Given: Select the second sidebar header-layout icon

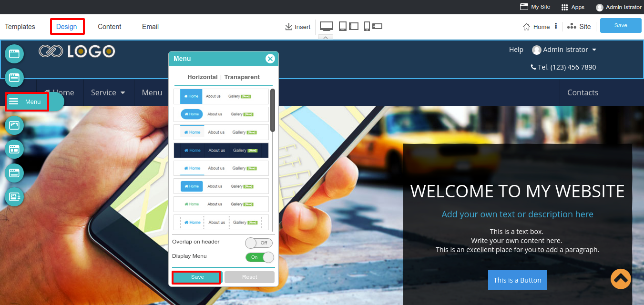Looking at the screenshot, I should click(x=14, y=78).
